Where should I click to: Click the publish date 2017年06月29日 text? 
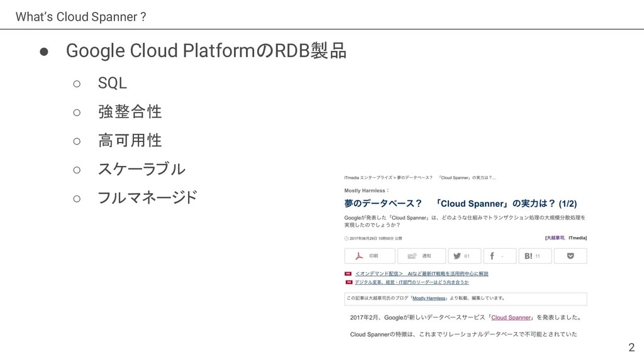[375, 238]
